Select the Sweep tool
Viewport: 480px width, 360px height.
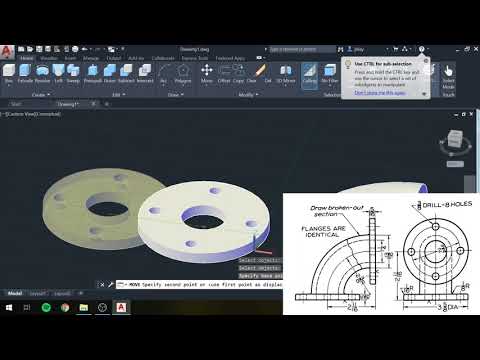pos(73,73)
